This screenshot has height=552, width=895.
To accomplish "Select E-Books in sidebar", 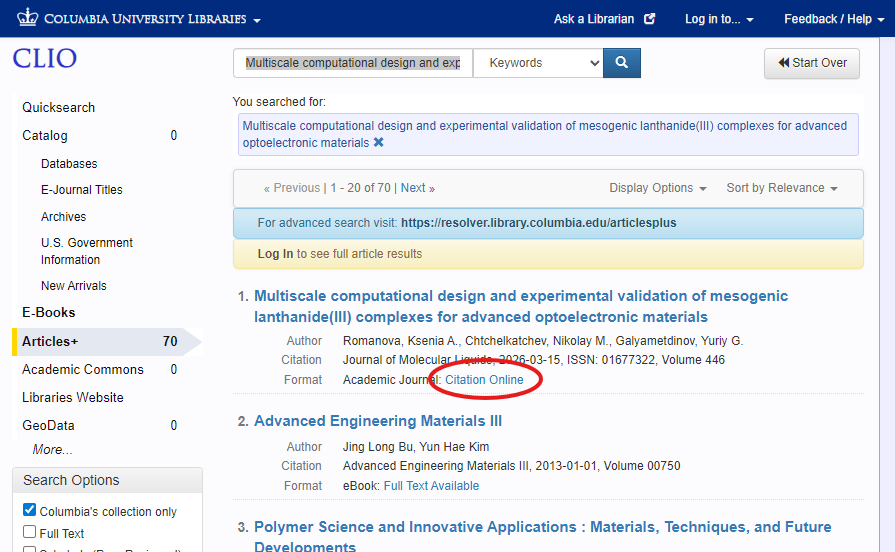I will tap(49, 312).
